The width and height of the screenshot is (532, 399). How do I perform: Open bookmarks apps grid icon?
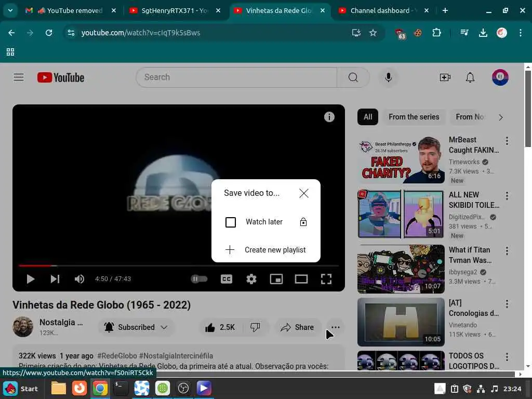click(x=10, y=52)
